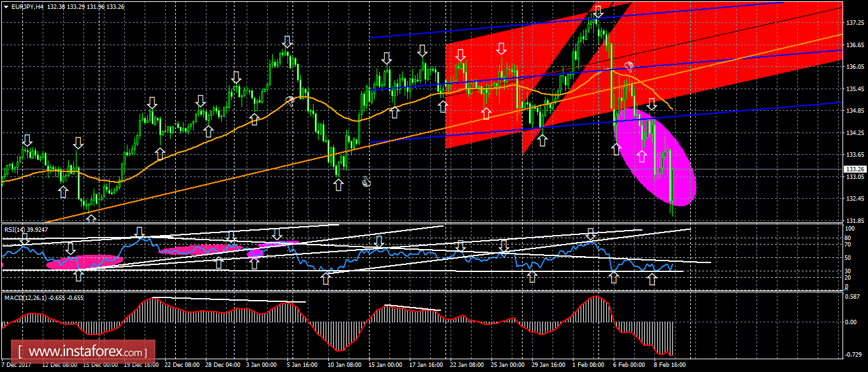868x372 pixels.
Task: Click the thumbs-down icon inside the red channel
Action: pyautogui.click(x=629, y=66)
